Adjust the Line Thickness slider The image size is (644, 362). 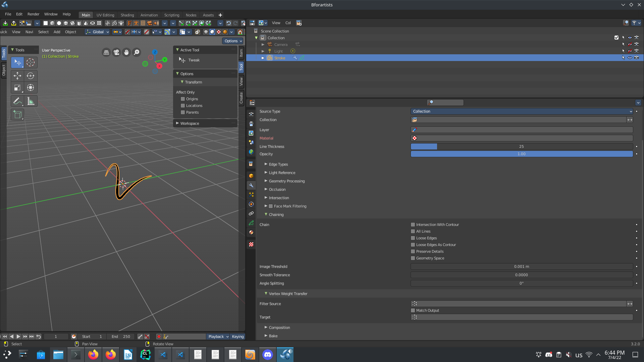522,146
